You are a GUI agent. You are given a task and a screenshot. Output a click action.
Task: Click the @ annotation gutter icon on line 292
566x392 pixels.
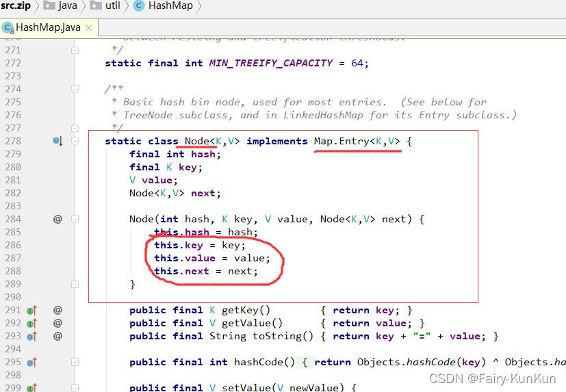(x=57, y=323)
